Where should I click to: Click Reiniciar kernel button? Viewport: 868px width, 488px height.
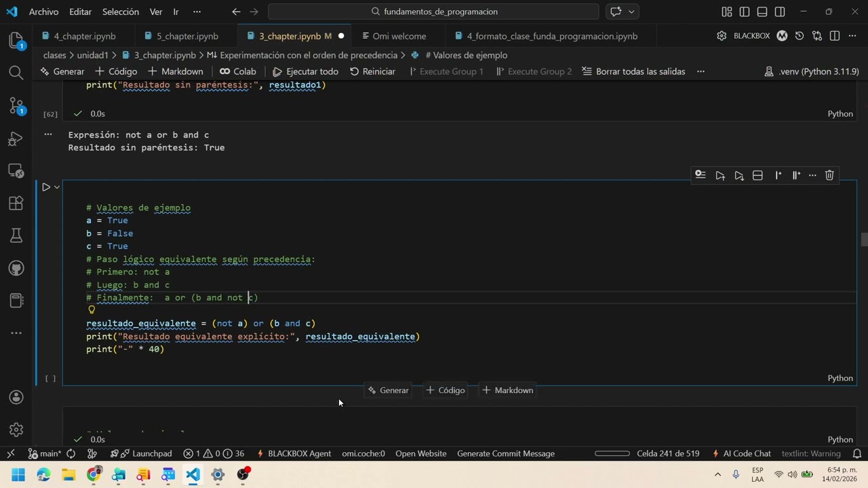(372, 71)
